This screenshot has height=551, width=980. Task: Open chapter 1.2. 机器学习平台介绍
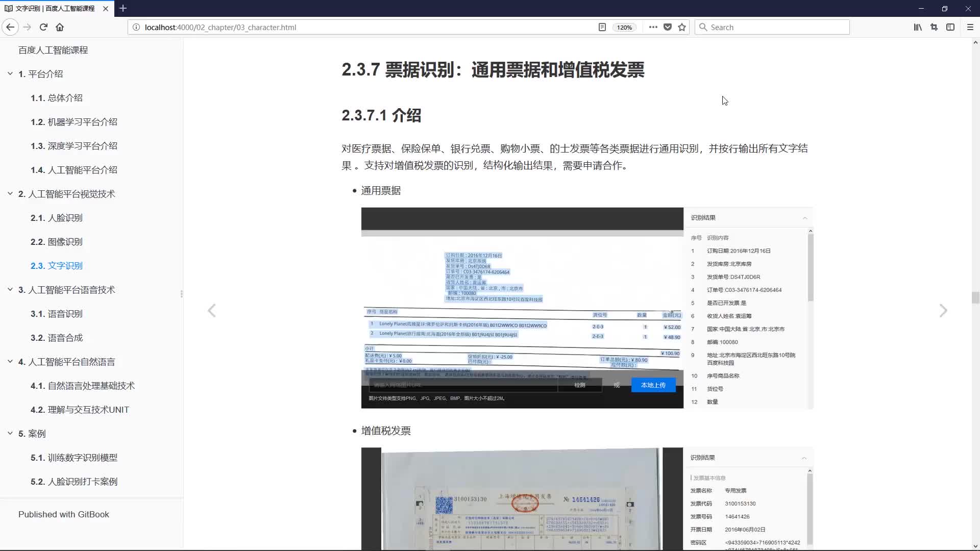pyautogui.click(x=74, y=122)
